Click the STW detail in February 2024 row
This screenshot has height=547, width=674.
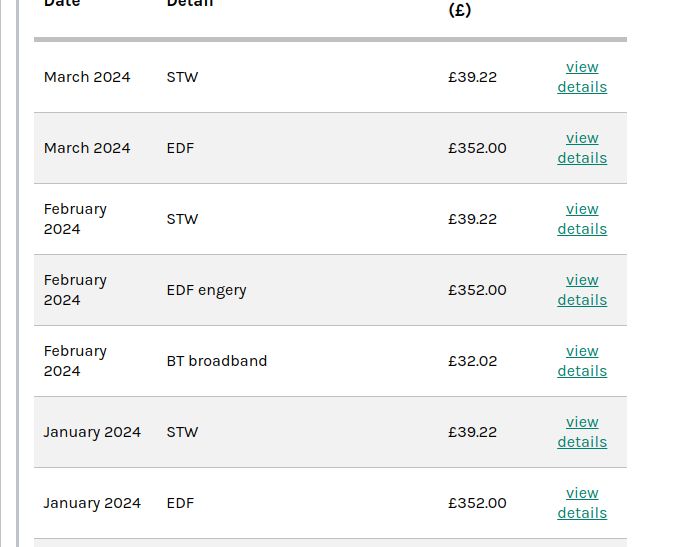pos(182,219)
